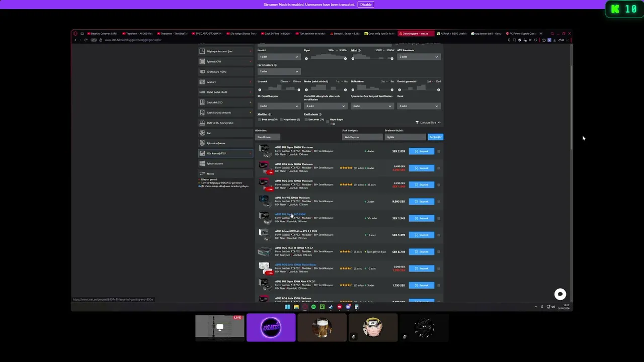Click the Fiyat price range right handle
Image resolution: width=644 pixels, height=362 pixels.
coord(345,59)
